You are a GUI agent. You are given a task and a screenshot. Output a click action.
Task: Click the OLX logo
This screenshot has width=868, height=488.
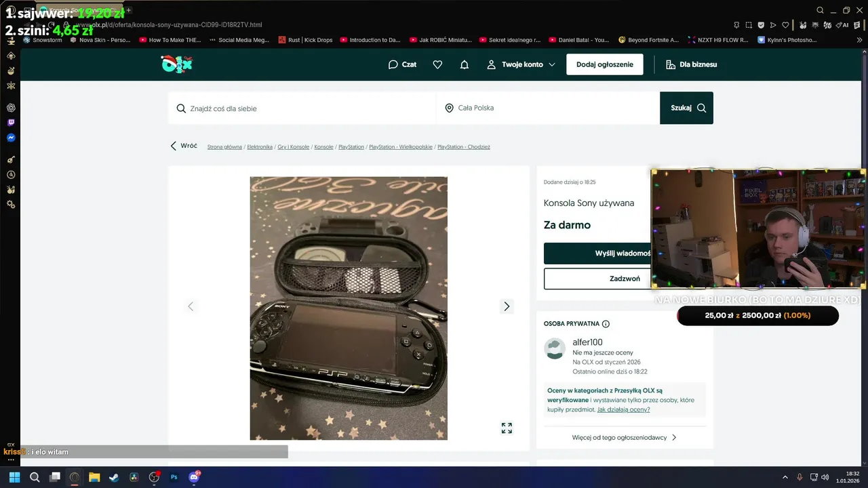[x=176, y=64]
